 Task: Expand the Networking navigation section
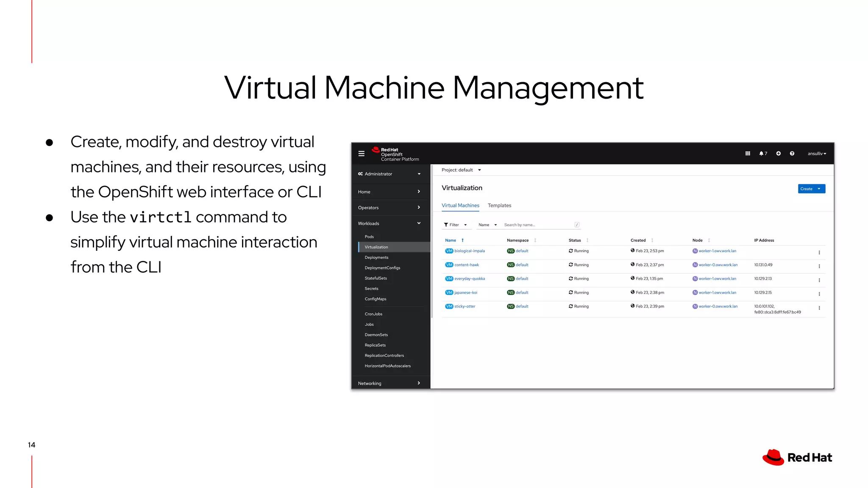[x=389, y=383]
